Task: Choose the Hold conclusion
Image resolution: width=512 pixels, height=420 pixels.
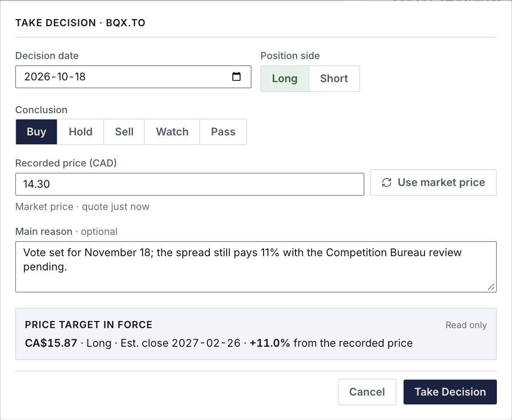Action: [x=80, y=132]
